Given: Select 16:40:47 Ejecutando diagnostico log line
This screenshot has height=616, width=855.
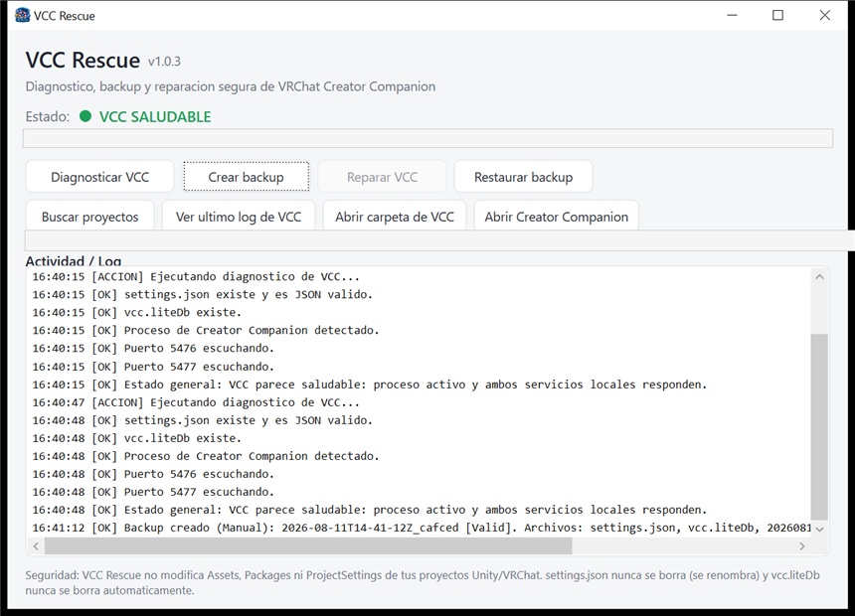Looking at the screenshot, I should pos(196,402).
